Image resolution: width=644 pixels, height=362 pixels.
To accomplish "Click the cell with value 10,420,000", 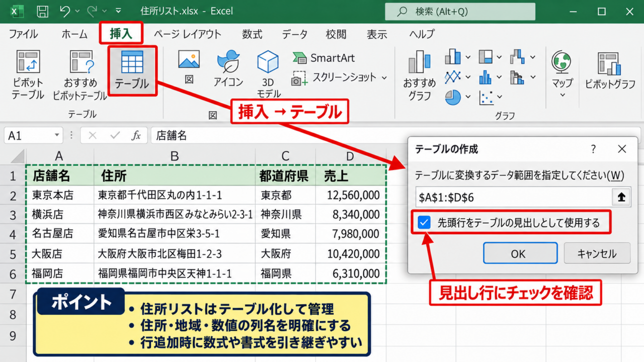I will pyautogui.click(x=351, y=254).
